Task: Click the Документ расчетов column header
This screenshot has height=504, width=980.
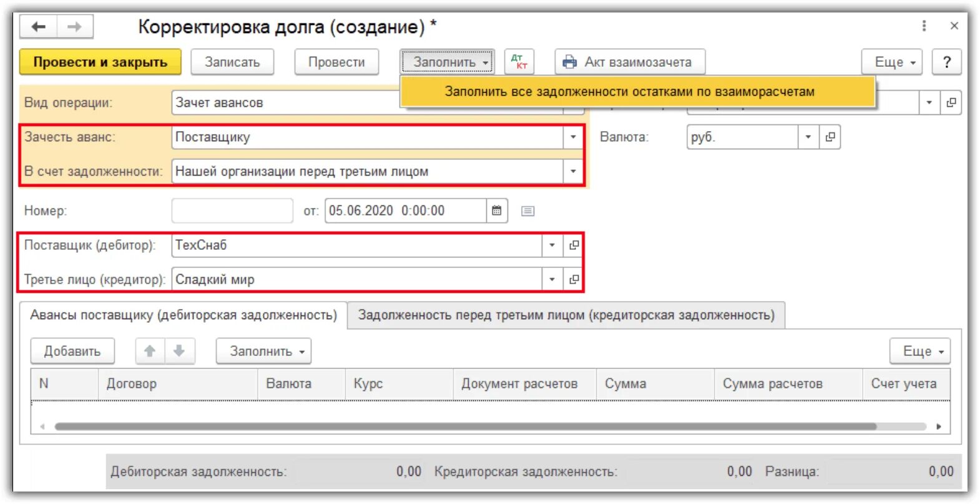Action: pos(525,383)
